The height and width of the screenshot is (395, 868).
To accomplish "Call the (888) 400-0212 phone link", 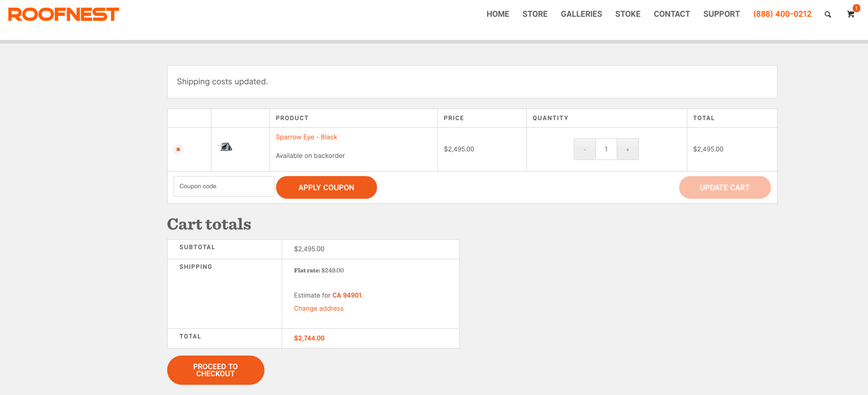I will (x=782, y=14).
